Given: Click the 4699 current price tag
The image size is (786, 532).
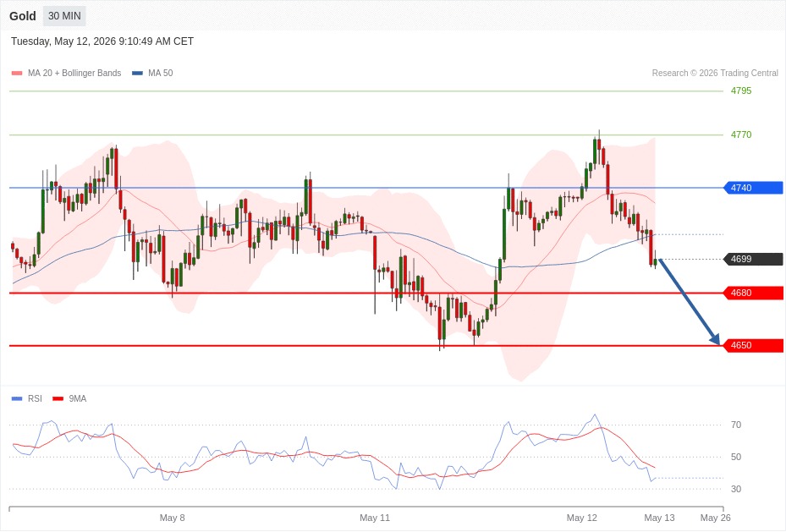Looking at the screenshot, I should tap(753, 259).
